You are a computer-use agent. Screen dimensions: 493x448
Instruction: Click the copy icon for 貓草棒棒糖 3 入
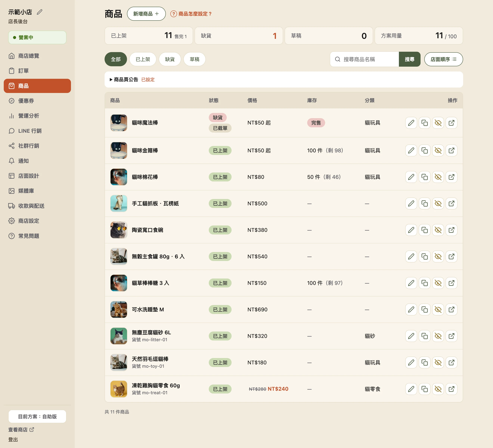click(424, 283)
